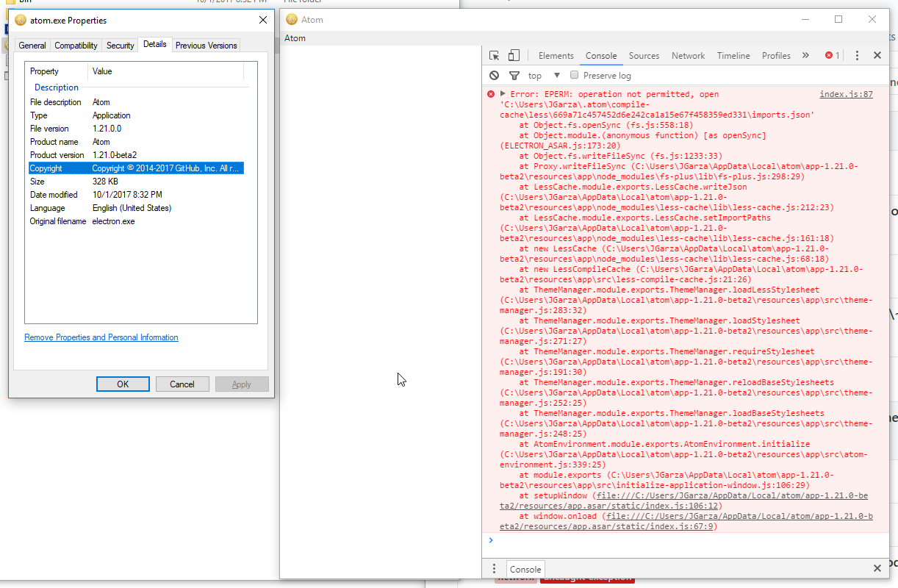The image size is (898, 588).
Task: Open the console filter funnel icon
Action: point(514,76)
